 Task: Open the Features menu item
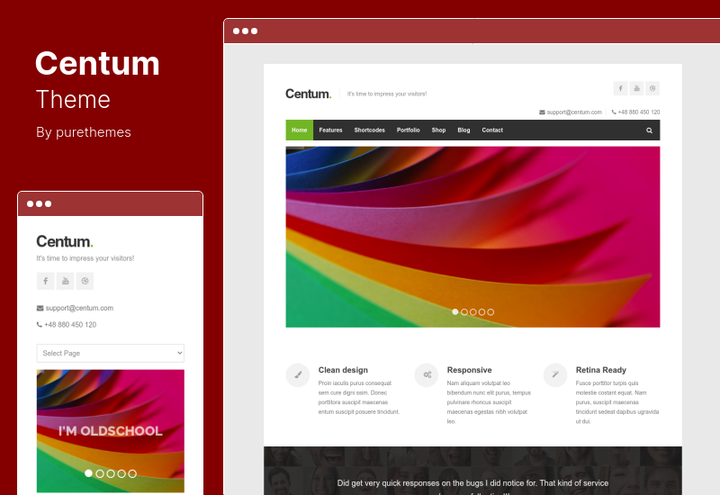331,130
